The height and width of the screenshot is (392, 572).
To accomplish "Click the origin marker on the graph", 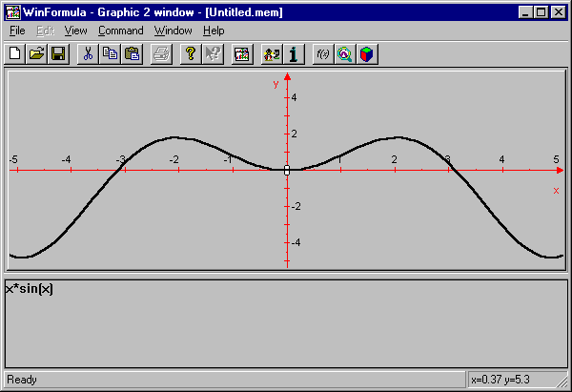I will coord(287,170).
